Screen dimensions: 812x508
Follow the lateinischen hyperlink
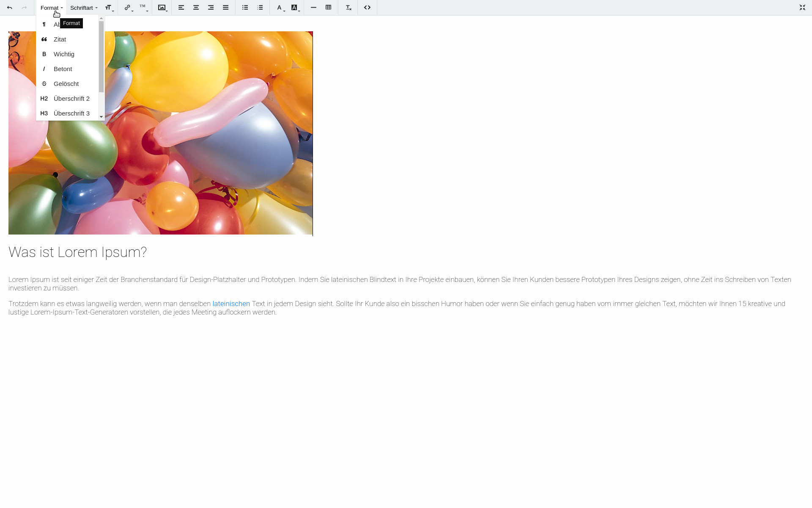[x=231, y=304]
